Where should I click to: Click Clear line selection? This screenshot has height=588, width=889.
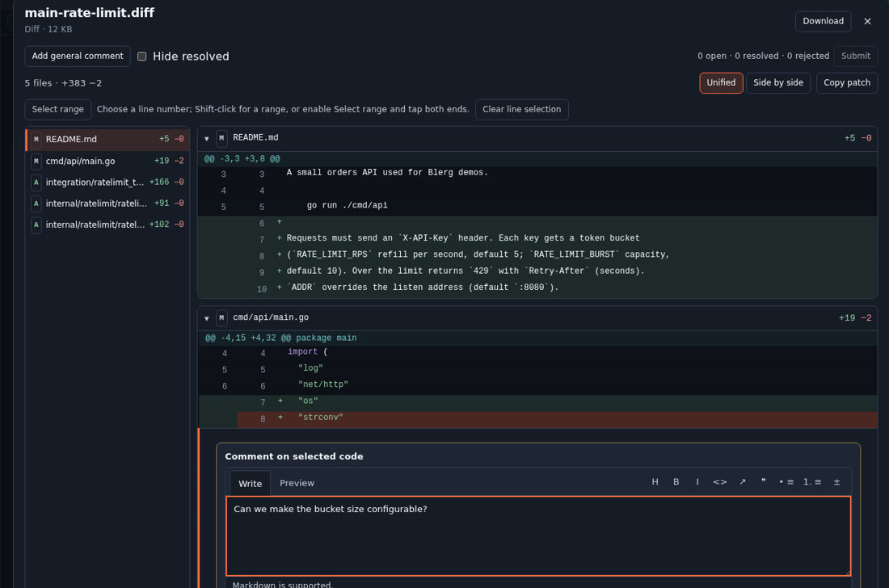click(x=521, y=109)
